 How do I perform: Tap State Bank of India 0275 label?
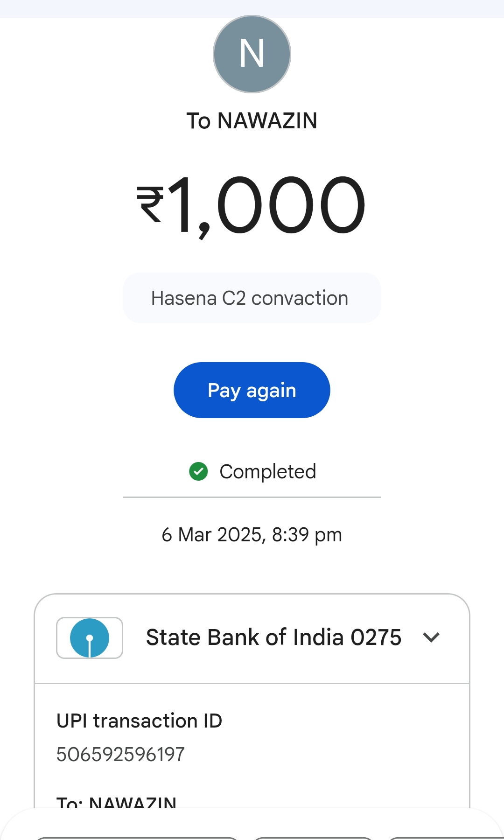(x=273, y=637)
